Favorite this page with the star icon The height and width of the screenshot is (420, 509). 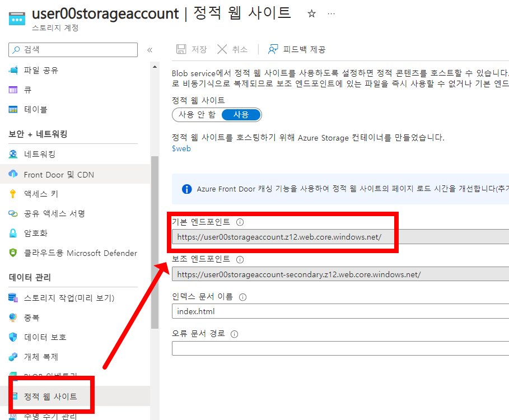[x=312, y=13]
